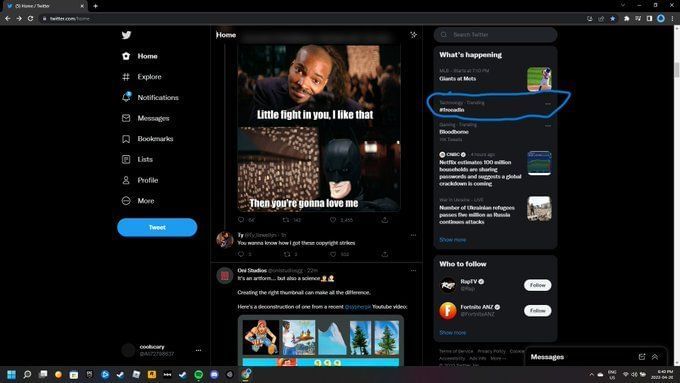The image size is (680, 383).
Task: Open the Oni Studios profile avatar
Action: (225, 275)
